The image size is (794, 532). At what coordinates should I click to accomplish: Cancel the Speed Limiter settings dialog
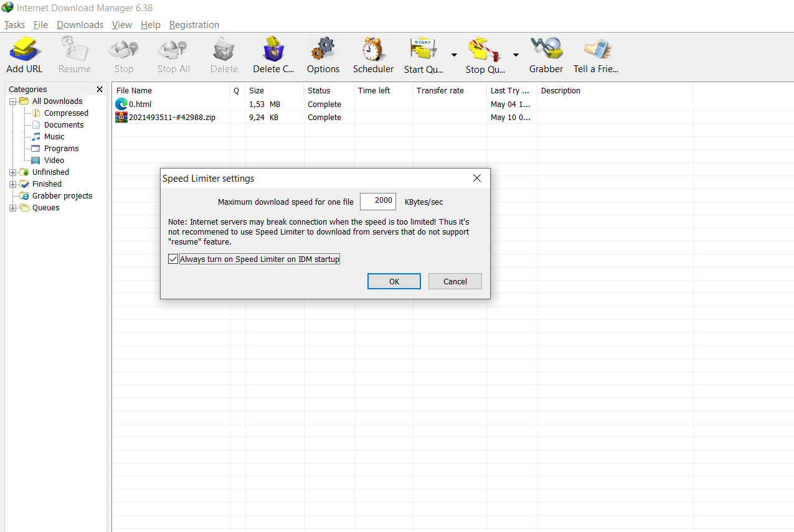tap(455, 281)
